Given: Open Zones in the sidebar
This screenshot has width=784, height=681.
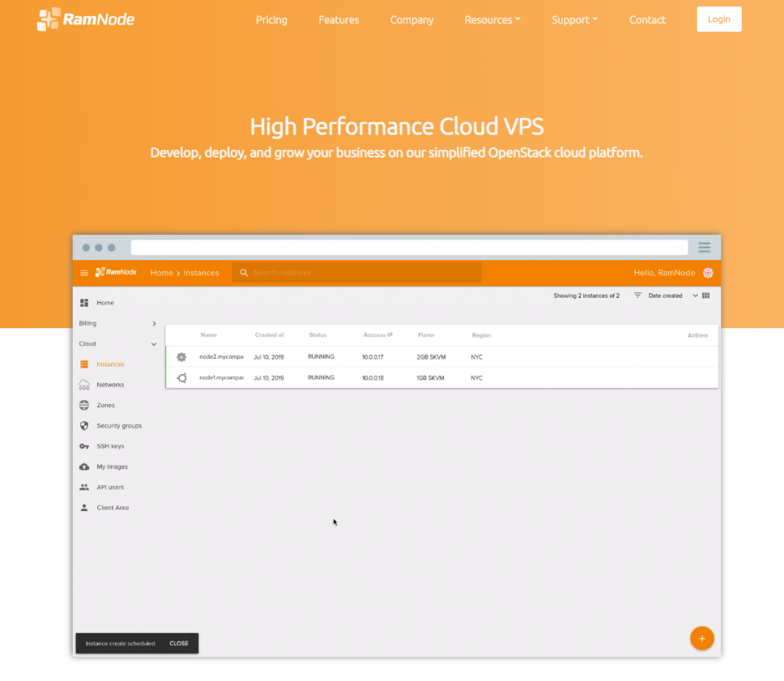Looking at the screenshot, I should point(106,406).
